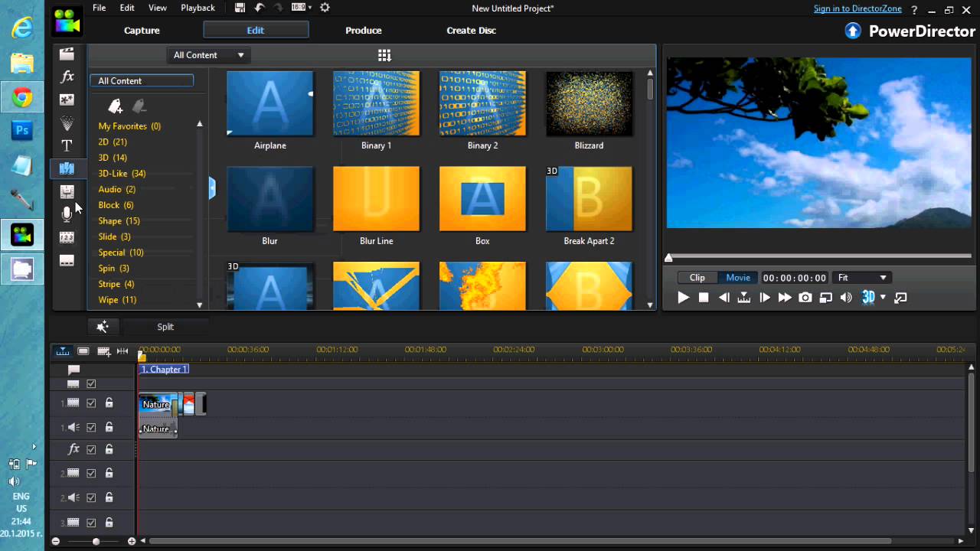Open the Title Room T icon
Screen dimensions: 980x551
67,145
